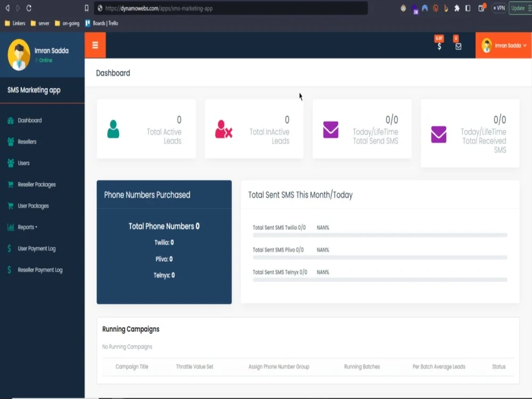Click the bookmark page icon

point(87,8)
